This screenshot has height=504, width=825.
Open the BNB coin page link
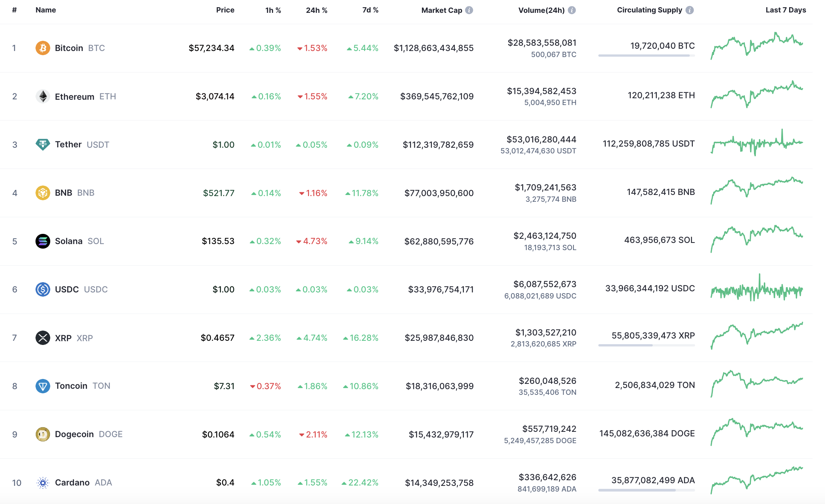(63, 193)
